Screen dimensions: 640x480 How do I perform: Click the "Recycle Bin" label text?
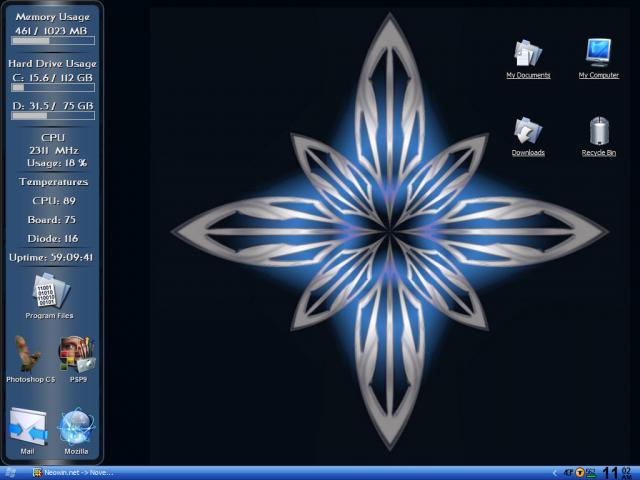point(599,153)
